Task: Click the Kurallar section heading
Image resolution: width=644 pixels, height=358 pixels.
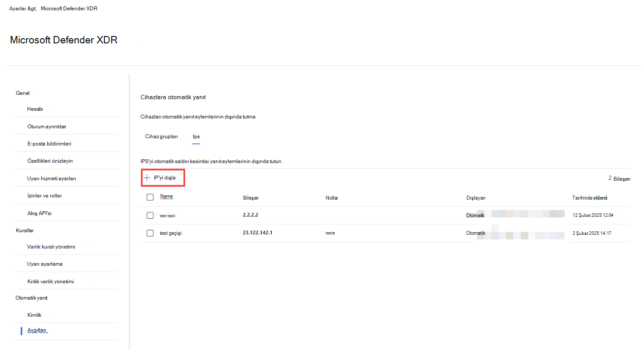Action: (24, 231)
